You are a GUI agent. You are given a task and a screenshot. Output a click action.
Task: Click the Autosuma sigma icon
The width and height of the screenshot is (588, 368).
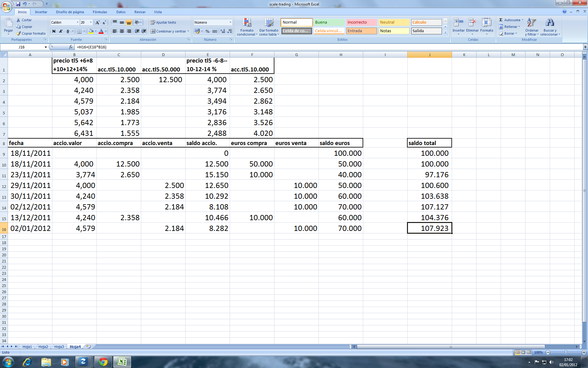coord(501,20)
